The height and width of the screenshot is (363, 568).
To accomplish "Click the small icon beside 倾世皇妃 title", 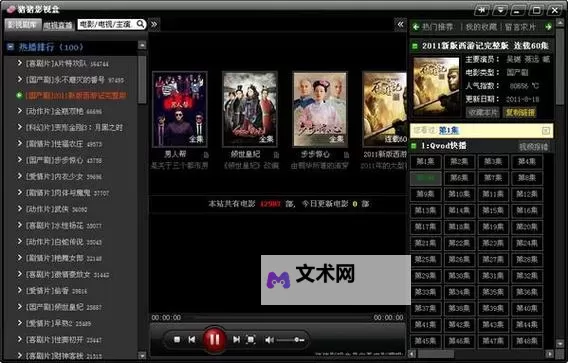I will click(276, 155).
